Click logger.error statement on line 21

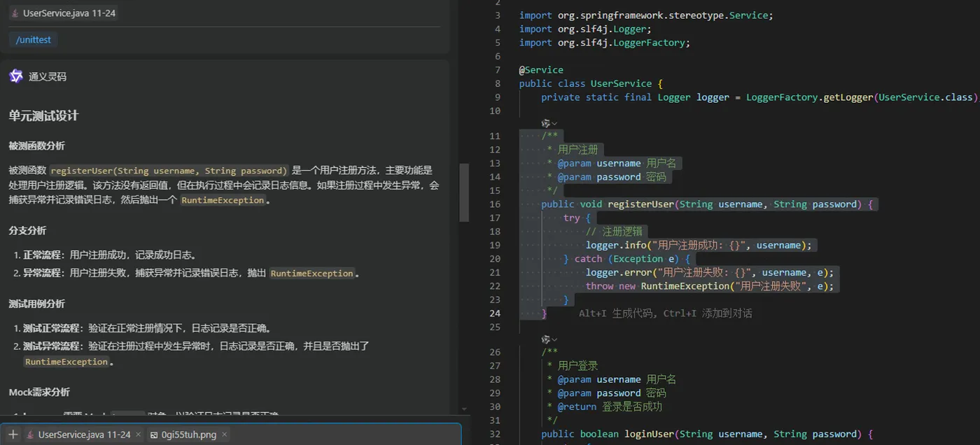click(x=710, y=273)
